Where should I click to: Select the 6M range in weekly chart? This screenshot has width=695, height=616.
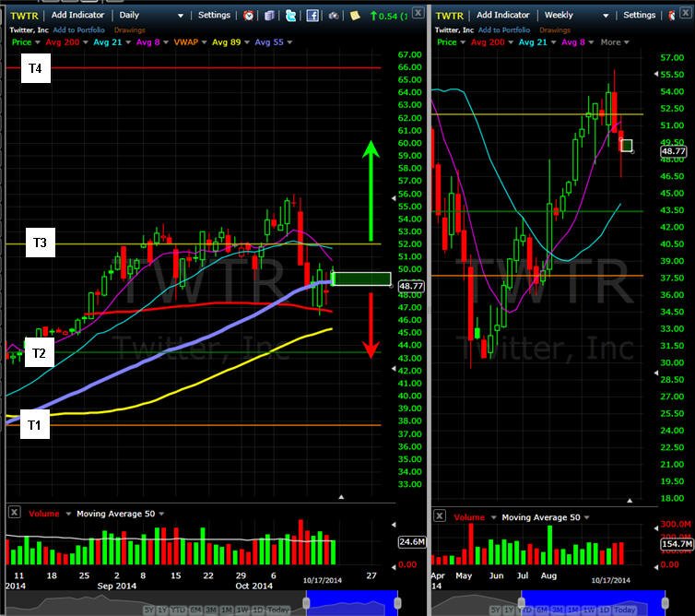pyautogui.click(x=543, y=610)
